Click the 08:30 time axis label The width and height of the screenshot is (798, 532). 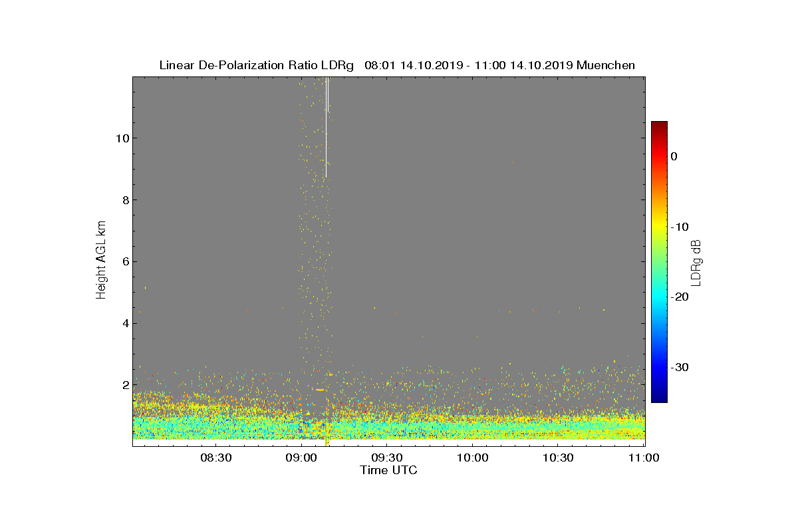[x=215, y=458]
